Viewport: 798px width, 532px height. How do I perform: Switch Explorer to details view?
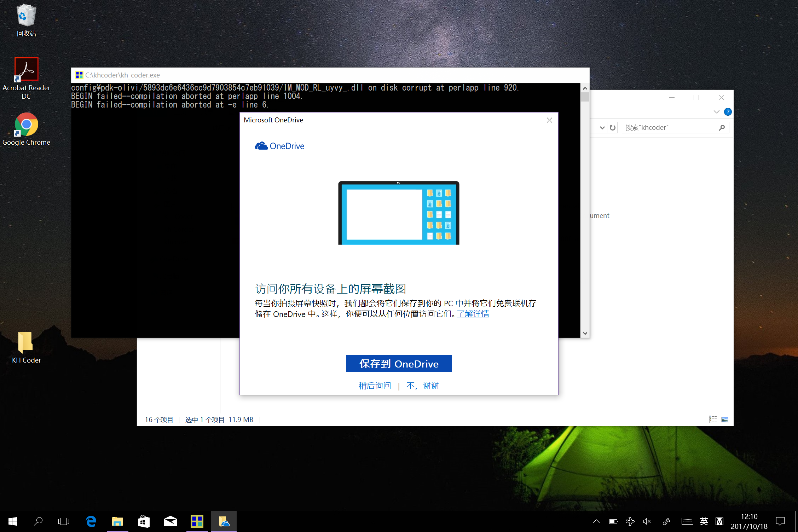click(713, 419)
